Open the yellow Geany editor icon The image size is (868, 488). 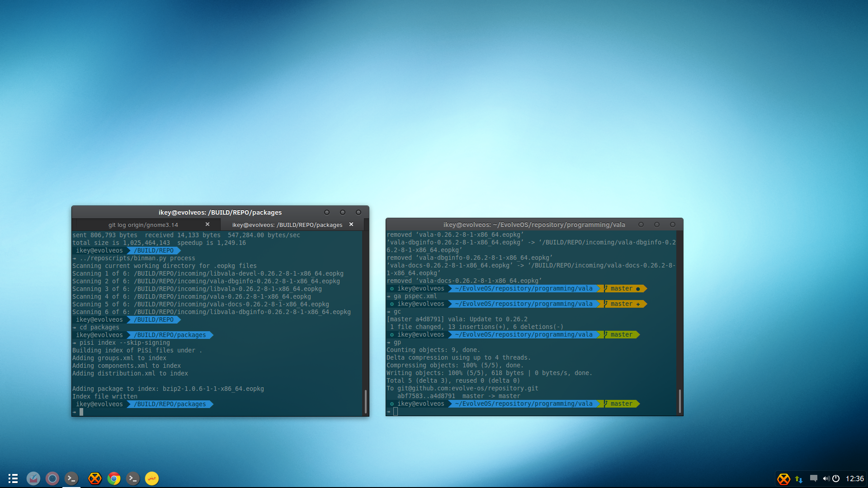(152, 479)
